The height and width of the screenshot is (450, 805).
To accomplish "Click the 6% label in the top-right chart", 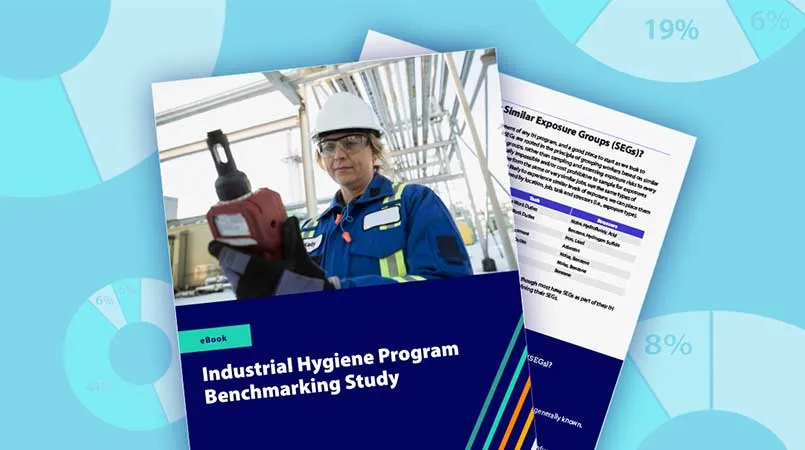I will pos(770,21).
